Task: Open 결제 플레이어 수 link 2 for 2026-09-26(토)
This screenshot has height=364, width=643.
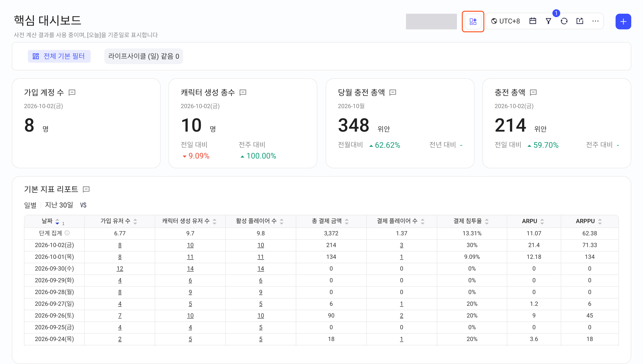Action: point(402,316)
